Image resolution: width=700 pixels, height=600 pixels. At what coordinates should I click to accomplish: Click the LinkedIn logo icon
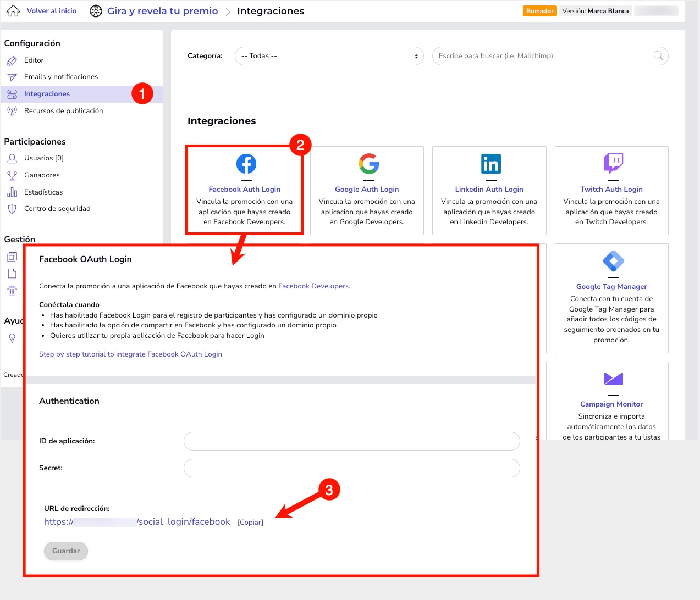[x=491, y=164]
